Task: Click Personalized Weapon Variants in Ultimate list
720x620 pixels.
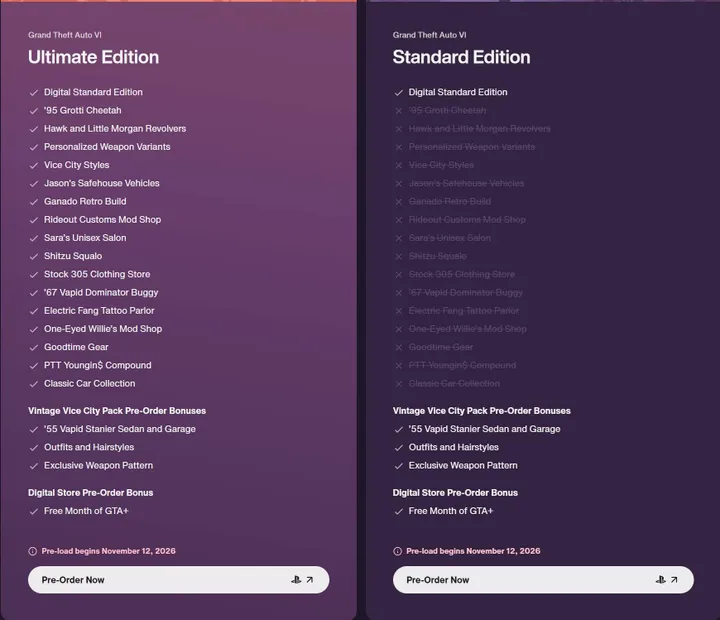Action: pos(107,147)
